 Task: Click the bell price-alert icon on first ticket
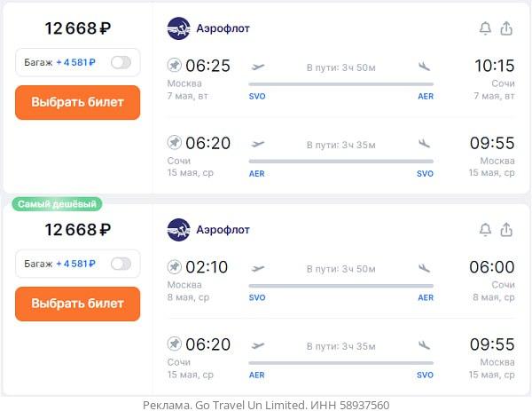tap(485, 28)
